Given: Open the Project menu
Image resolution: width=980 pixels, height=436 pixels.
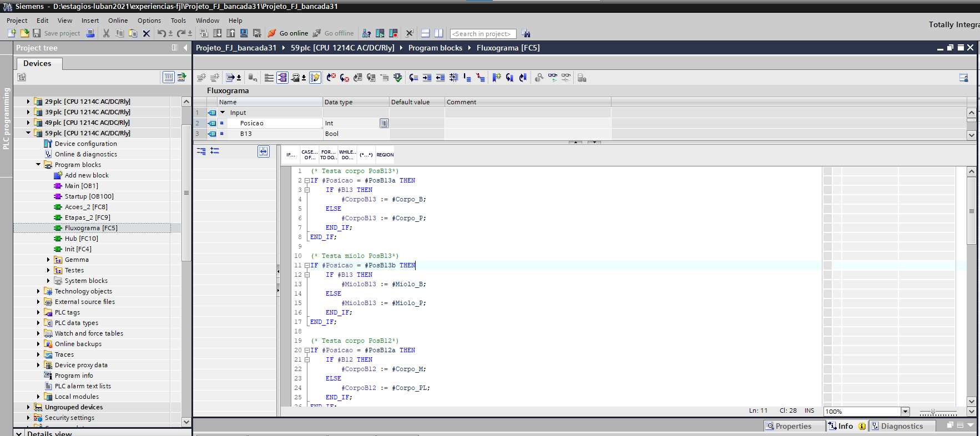Looking at the screenshot, I should pyautogui.click(x=17, y=21).
